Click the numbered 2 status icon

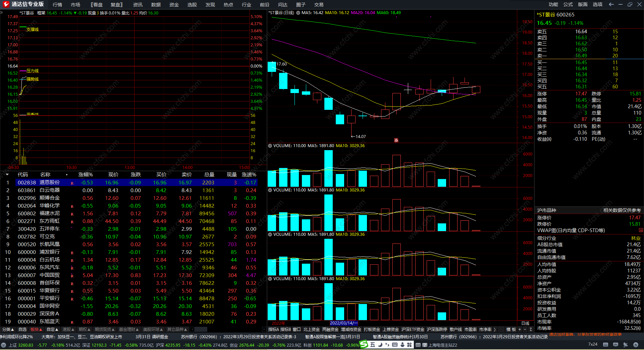point(425,345)
